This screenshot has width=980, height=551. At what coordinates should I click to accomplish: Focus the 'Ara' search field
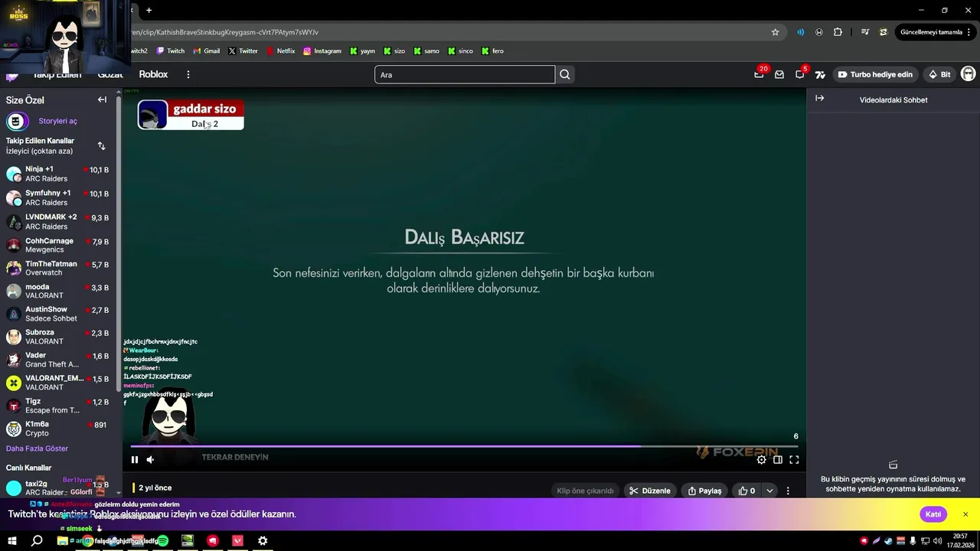tap(465, 74)
